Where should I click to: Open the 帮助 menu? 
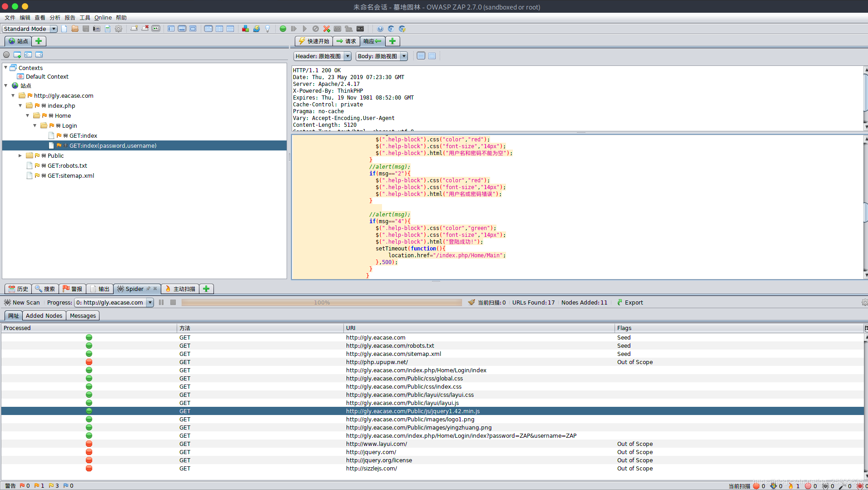(121, 18)
